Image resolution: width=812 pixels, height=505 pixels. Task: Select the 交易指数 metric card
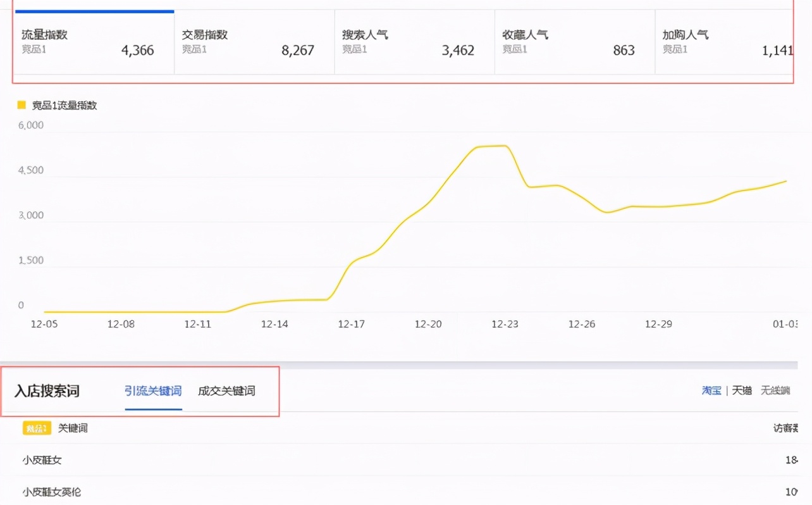tap(253, 42)
